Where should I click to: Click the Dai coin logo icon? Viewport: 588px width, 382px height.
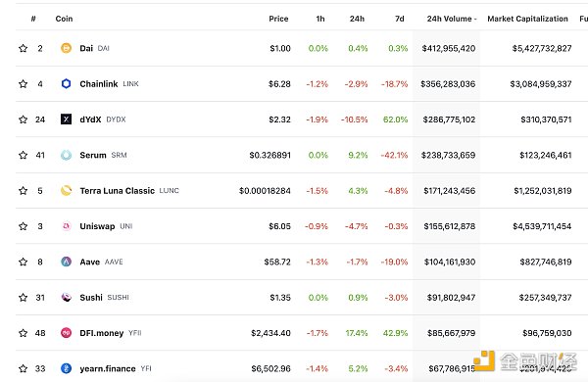tap(66, 48)
